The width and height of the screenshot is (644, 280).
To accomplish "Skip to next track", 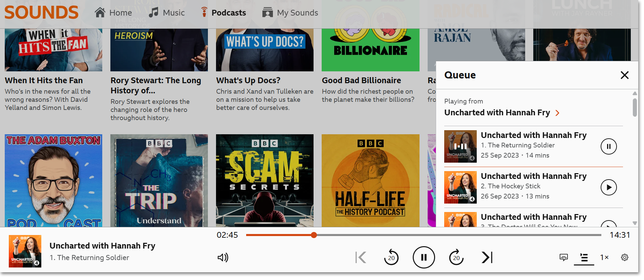I will [x=487, y=258].
